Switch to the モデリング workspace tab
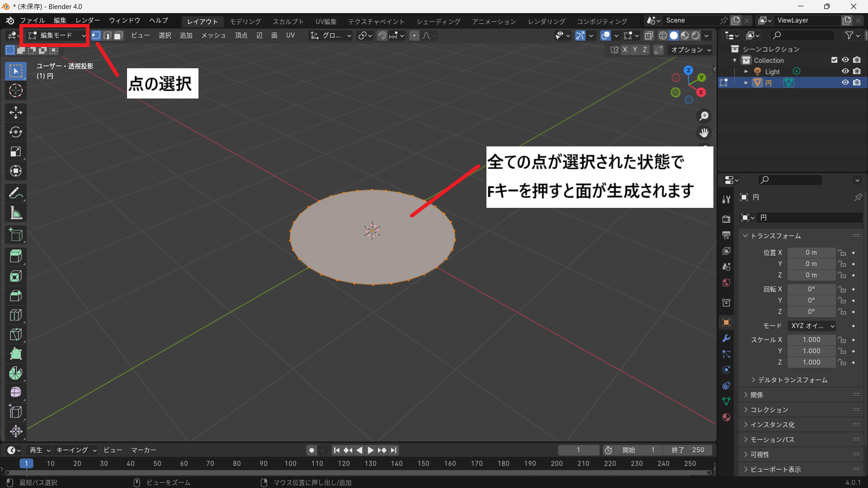 point(245,21)
